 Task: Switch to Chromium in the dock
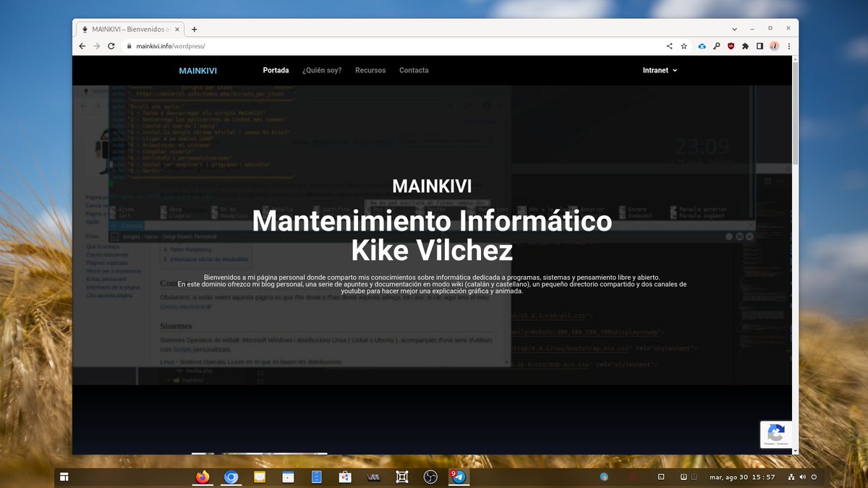(x=231, y=477)
